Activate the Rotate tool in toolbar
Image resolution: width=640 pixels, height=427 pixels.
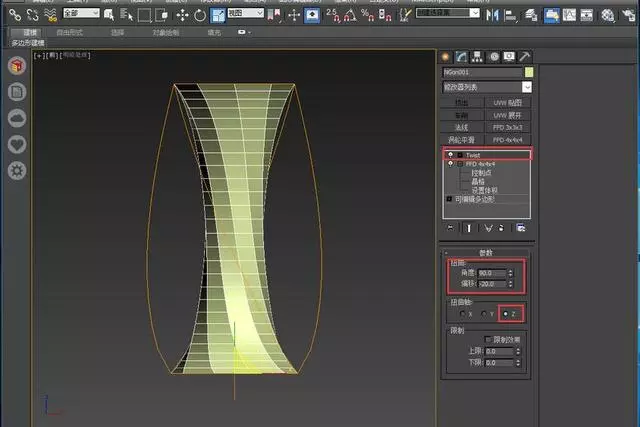pos(201,14)
